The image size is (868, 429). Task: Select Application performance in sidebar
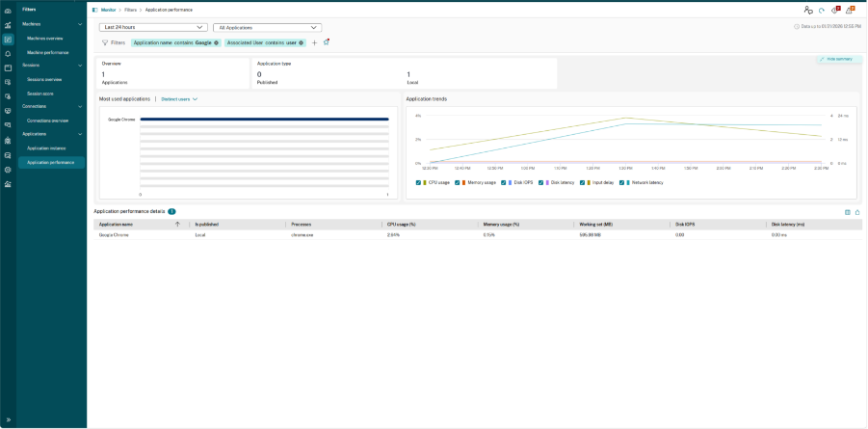click(51, 162)
